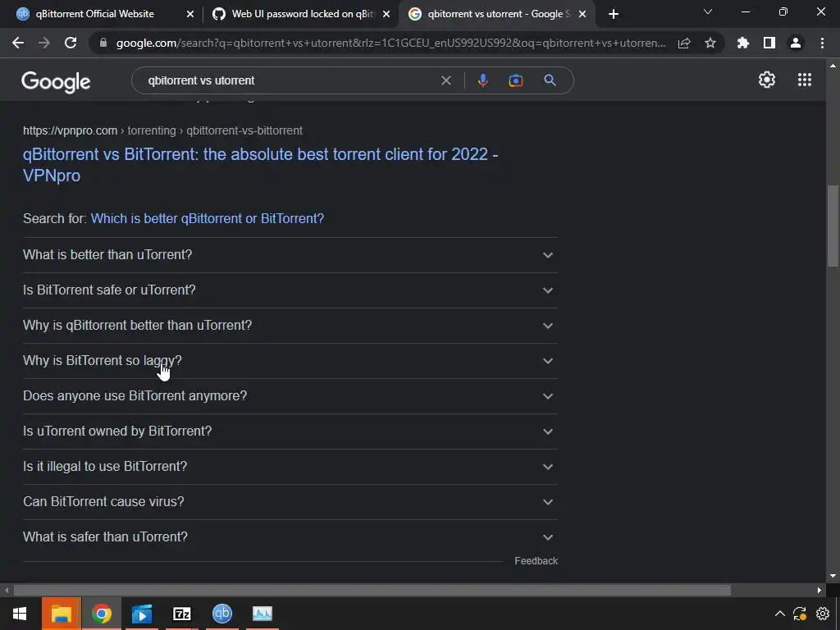840x630 pixels.
Task: Open Google apps grid
Action: (805, 80)
